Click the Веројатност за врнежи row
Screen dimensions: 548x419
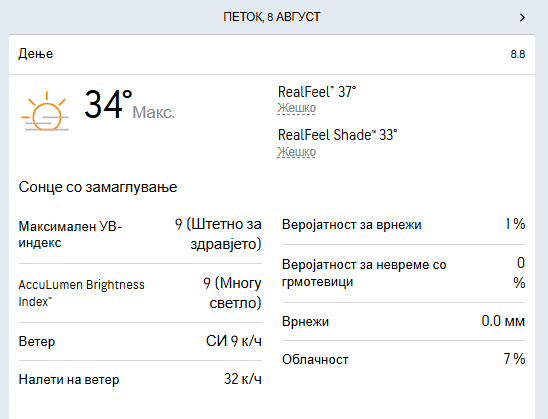tap(404, 224)
